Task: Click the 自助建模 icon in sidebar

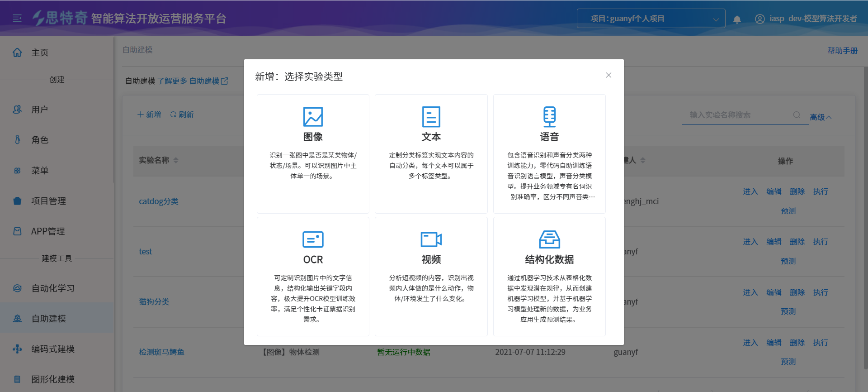Action: (x=17, y=319)
